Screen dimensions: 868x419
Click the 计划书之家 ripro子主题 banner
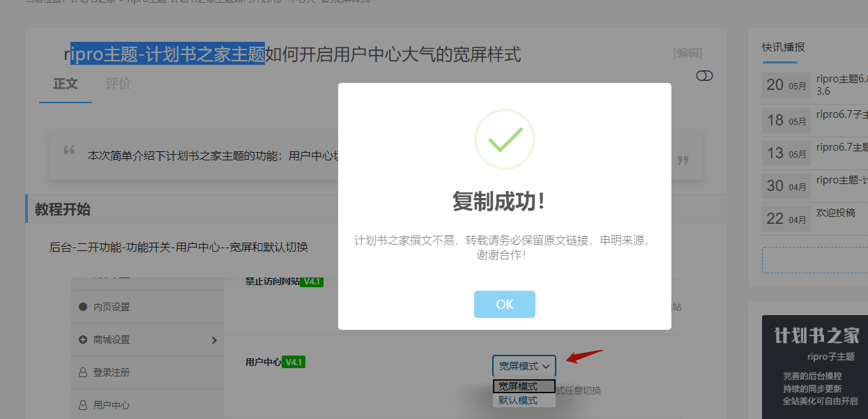click(x=815, y=367)
